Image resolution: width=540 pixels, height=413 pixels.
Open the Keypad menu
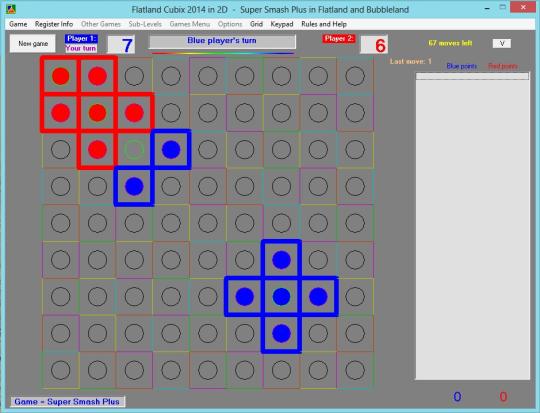coord(282,24)
